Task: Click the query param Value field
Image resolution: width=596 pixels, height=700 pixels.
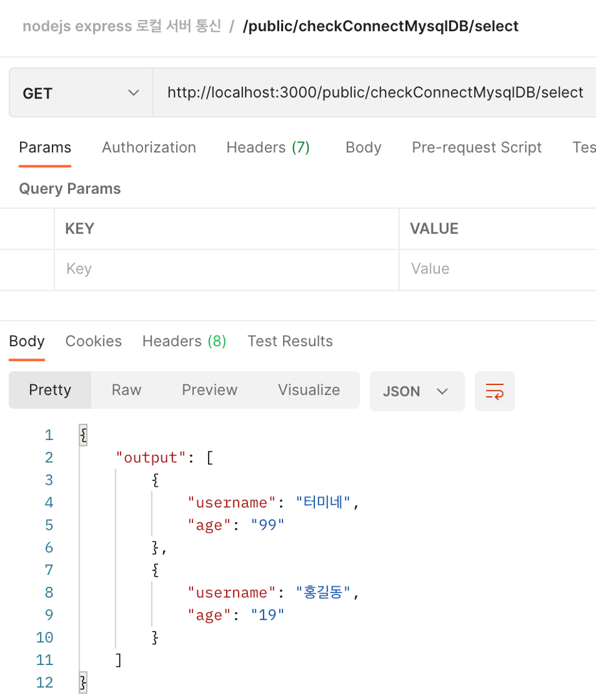Action: (x=498, y=269)
